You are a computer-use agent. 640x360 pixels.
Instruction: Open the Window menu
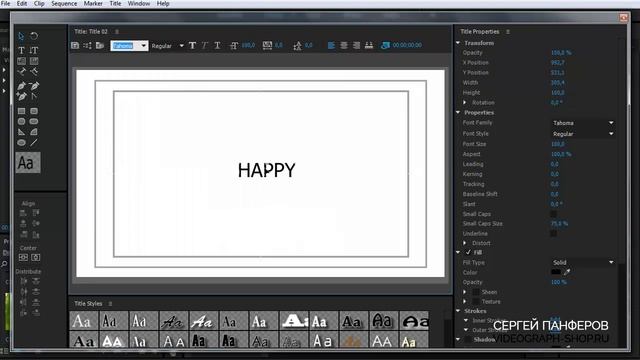click(139, 4)
